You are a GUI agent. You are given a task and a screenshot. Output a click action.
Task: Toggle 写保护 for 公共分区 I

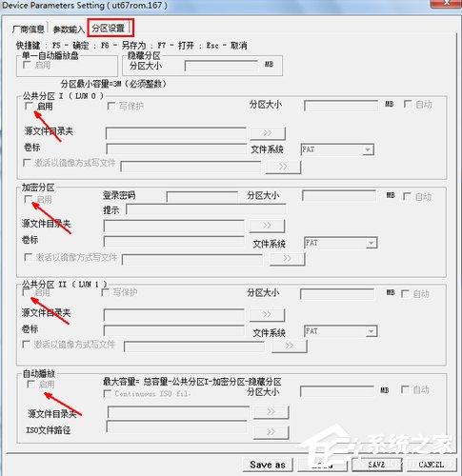111,106
